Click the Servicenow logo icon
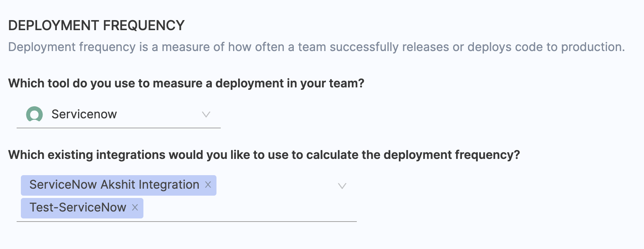644x249 pixels. click(34, 114)
